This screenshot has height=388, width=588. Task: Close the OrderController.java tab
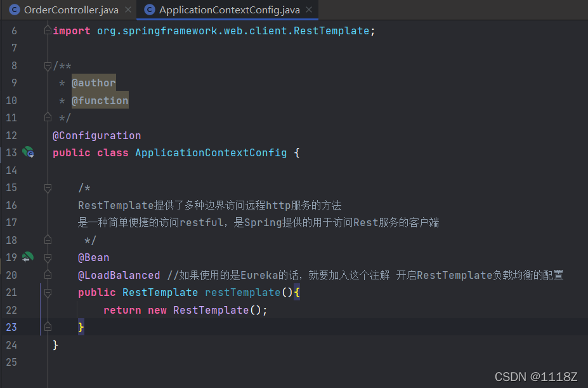click(x=128, y=10)
